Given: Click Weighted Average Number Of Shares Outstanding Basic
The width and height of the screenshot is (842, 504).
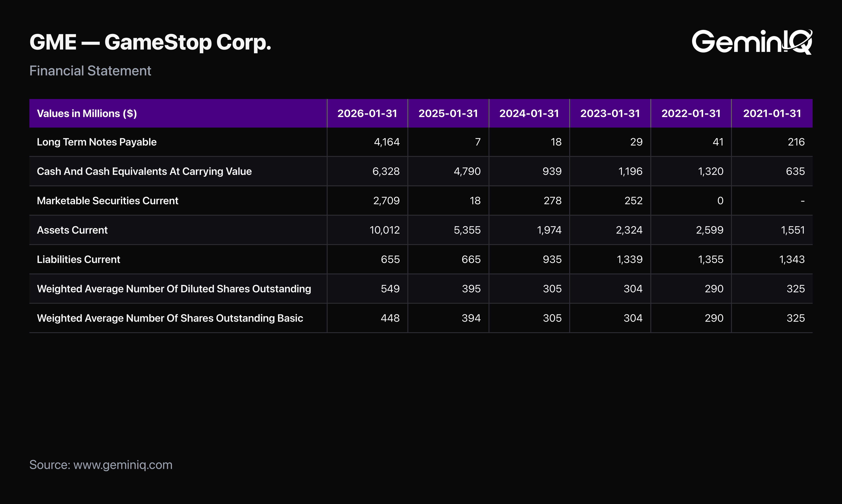Looking at the screenshot, I should click(170, 318).
